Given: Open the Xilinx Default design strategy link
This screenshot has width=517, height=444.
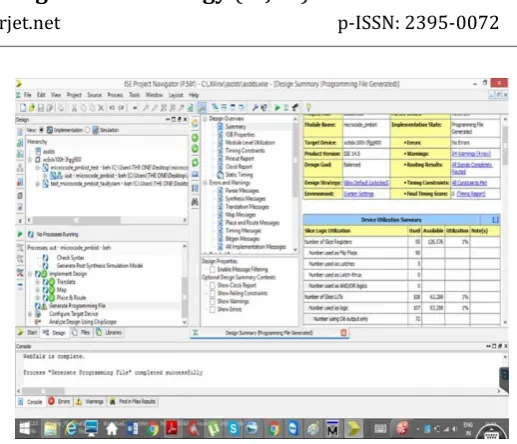Looking at the screenshot, I should [366, 183].
